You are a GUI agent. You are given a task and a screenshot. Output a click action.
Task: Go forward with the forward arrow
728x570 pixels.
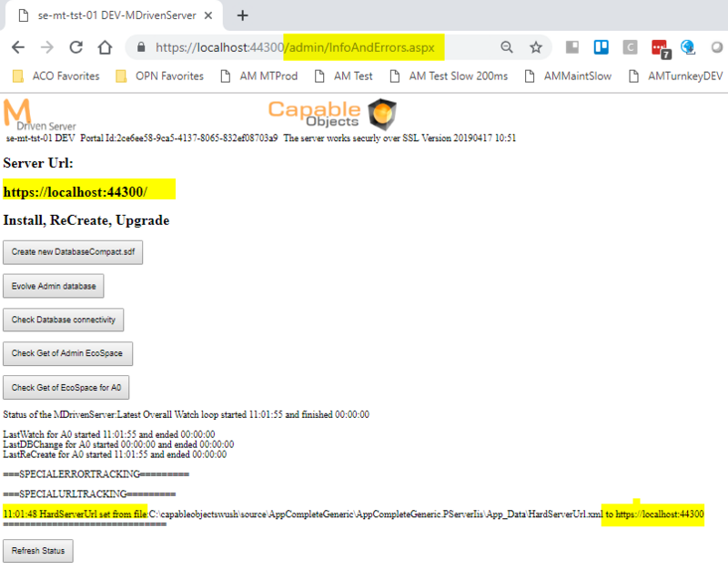47,47
